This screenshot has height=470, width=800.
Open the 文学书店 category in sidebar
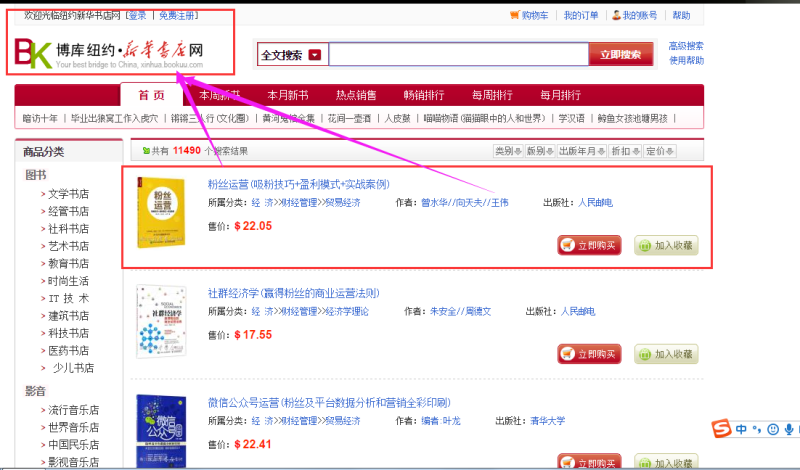[69, 194]
